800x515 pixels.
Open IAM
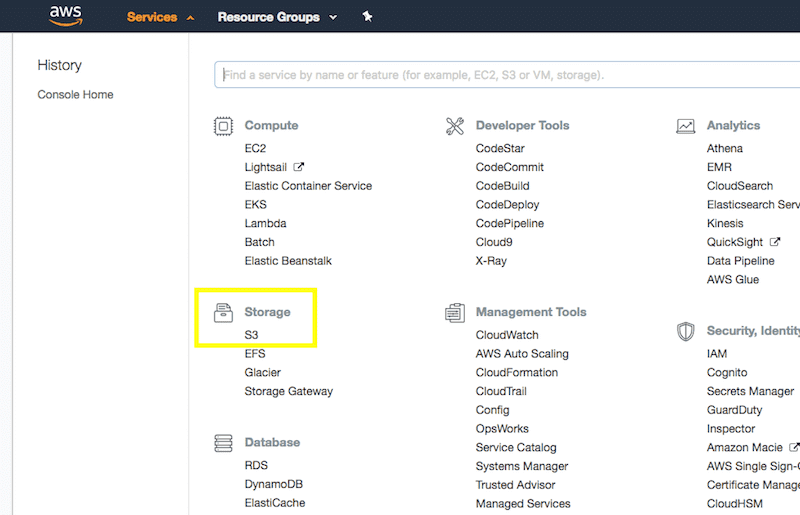click(717, 354)
